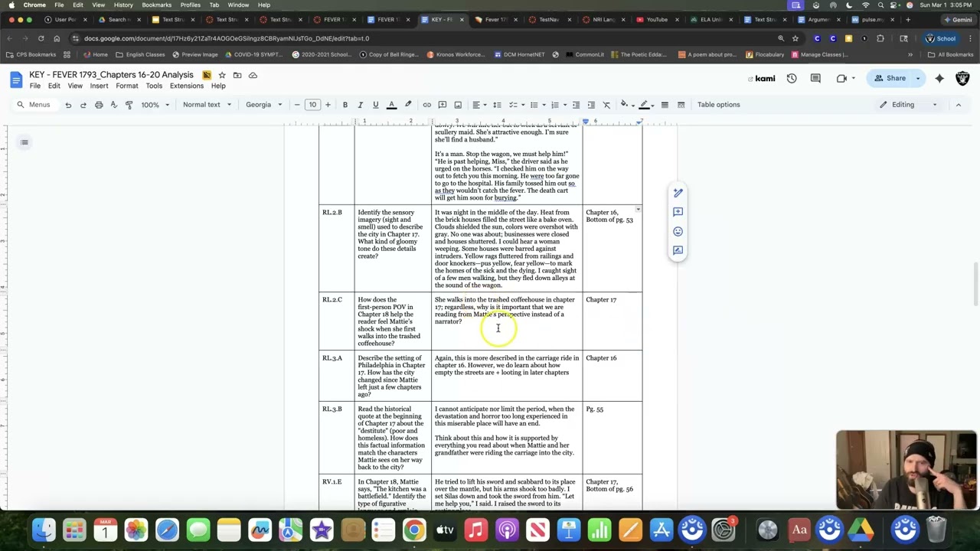Open the Insert menu in Docs
The width and height of the screenshot is (980, 551).
point(99,86)
